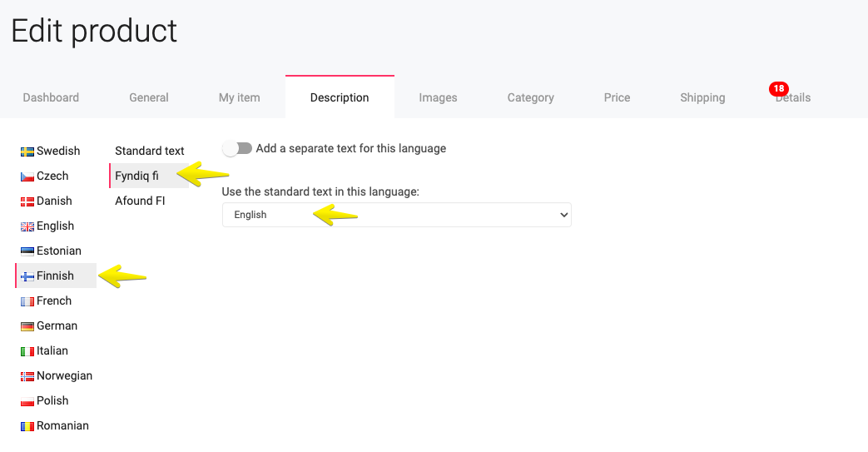Select Danish language
The width and height of the screenshot is (868, 452).
point(54,201)
